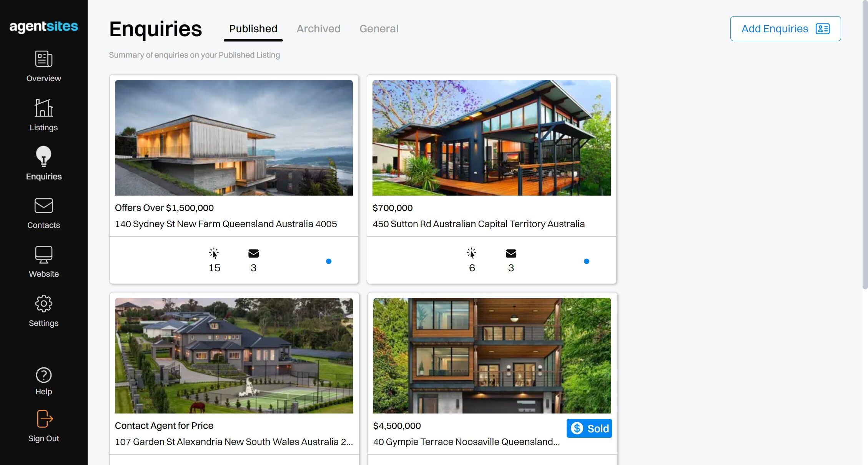Go to Listings in the sidebar

point(43,108)
